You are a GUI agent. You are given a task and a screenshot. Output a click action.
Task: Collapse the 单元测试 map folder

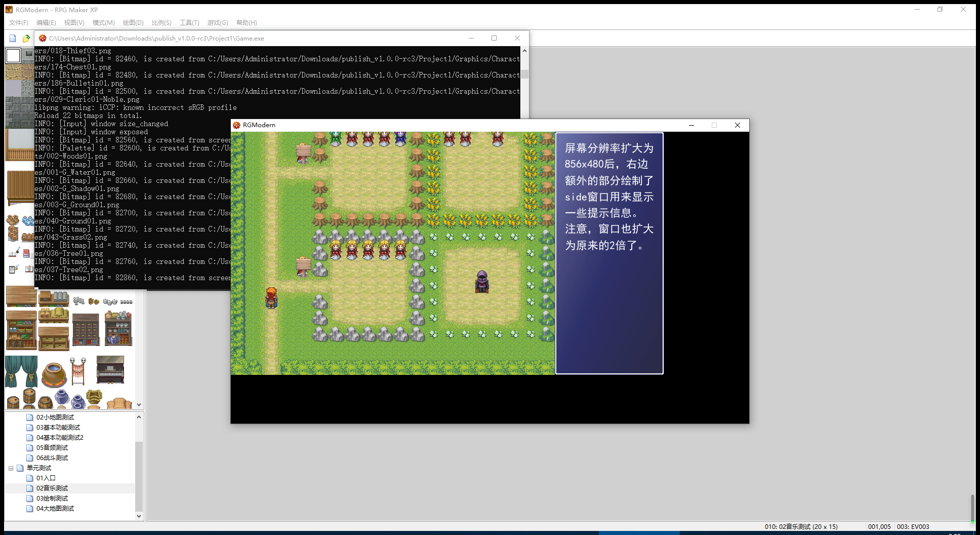[x=11, y=468]
